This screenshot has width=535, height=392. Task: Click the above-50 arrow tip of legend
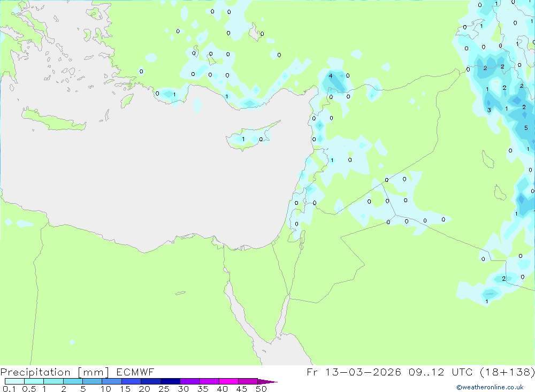tap(267, 381)
